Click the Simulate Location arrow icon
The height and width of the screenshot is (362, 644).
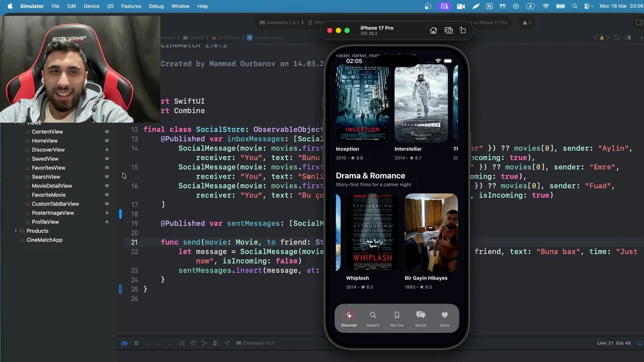pos(226,343)
